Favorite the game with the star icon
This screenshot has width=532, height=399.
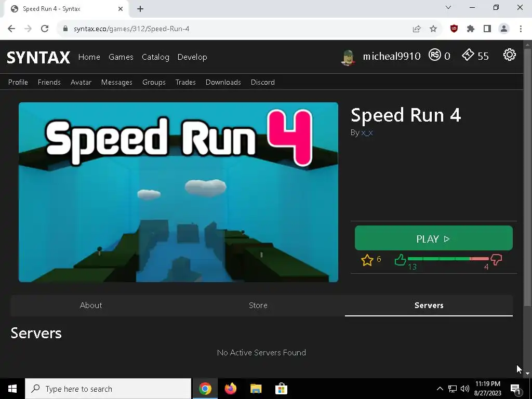(367, 260)
